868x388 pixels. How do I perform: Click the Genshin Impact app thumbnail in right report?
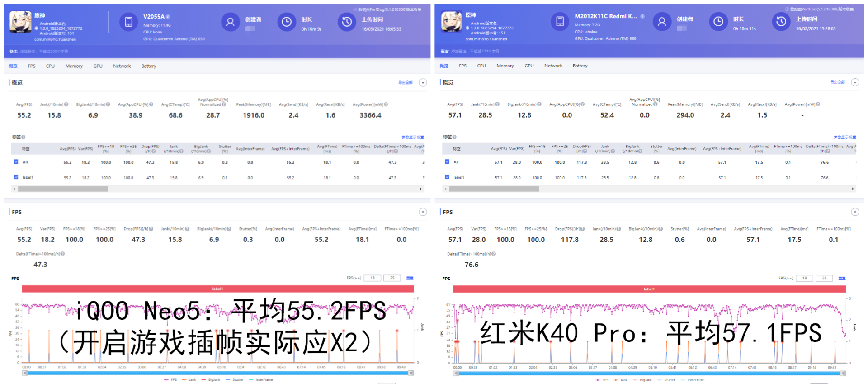tap(452, 22)
